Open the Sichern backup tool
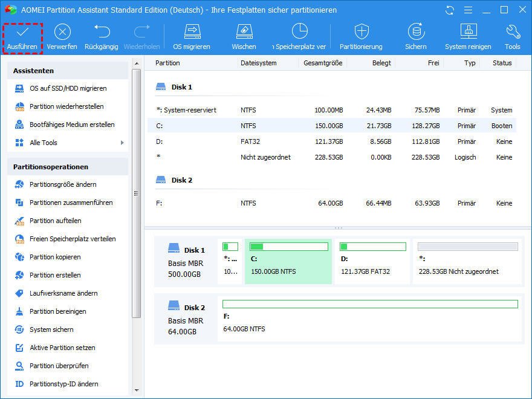Image resolution: width=532 pixels, height=399 pixels. [416, 37]
